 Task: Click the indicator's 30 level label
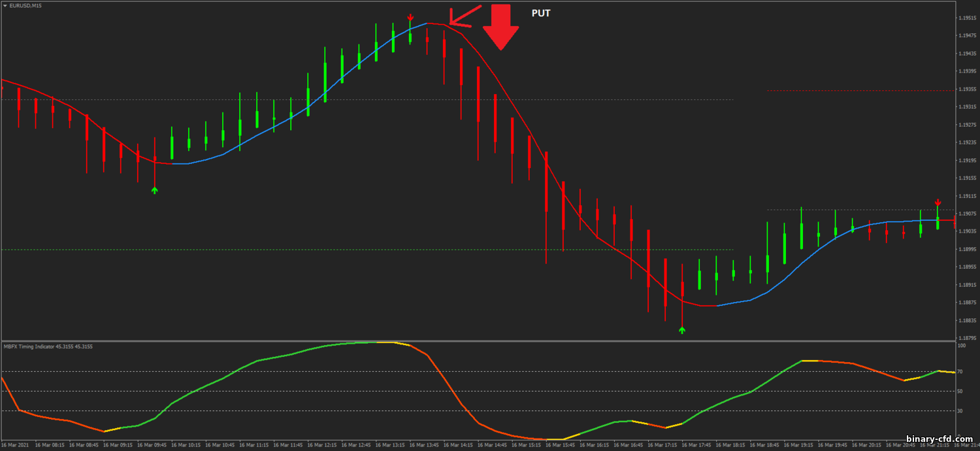pyautogui.click(x=961, y=411)
